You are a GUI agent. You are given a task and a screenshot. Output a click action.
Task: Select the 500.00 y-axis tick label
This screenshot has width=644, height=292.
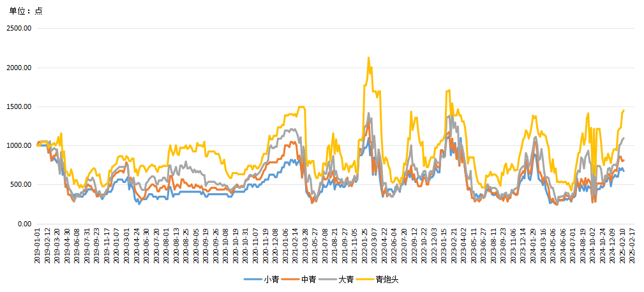[x=20, y=185]
